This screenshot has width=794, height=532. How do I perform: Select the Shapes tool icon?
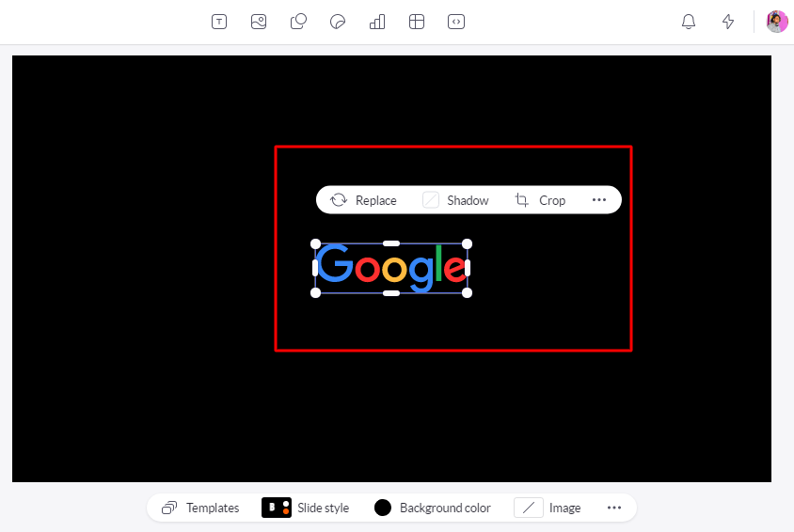coord(298,22)
